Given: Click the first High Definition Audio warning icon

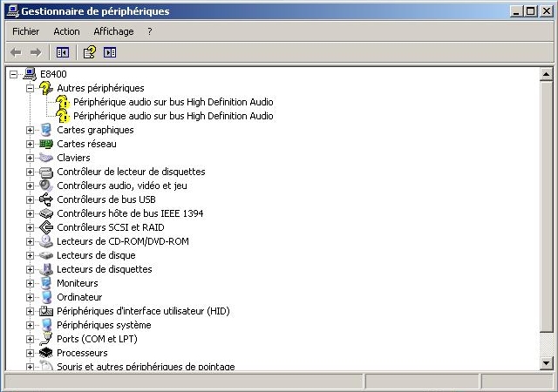Looking at the screenshot, I should [62, 102].
